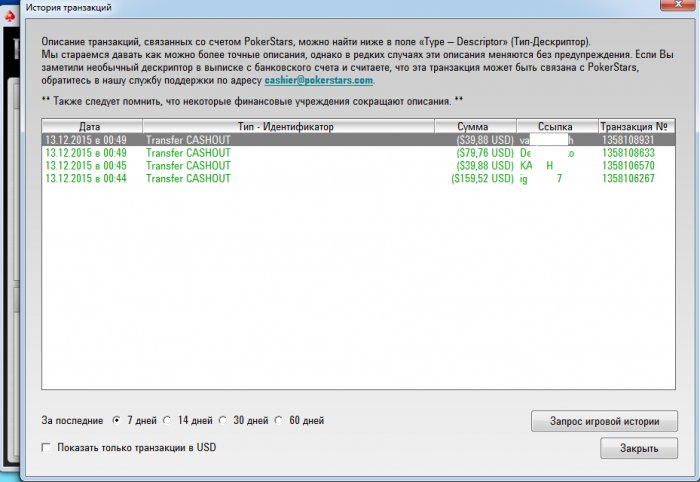700x482 pixels.
Task: Select the 14 дней radio button
Action: [x=167, y=420]
